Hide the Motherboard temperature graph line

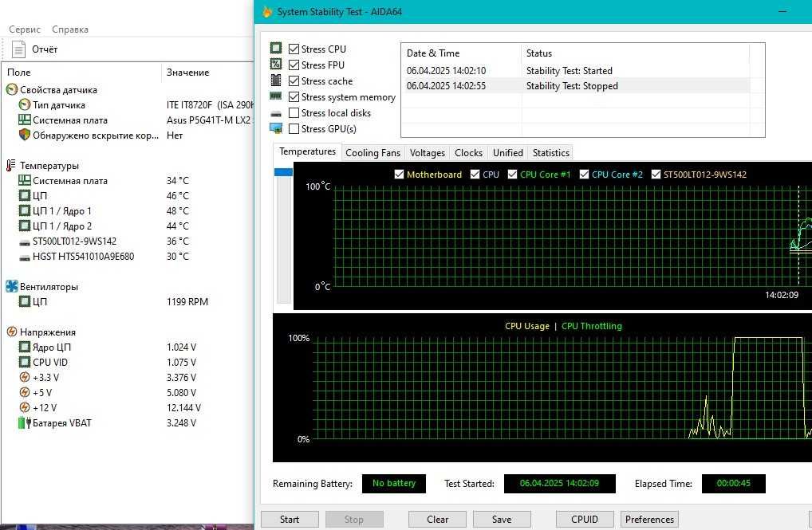click(x=399, y=175)
